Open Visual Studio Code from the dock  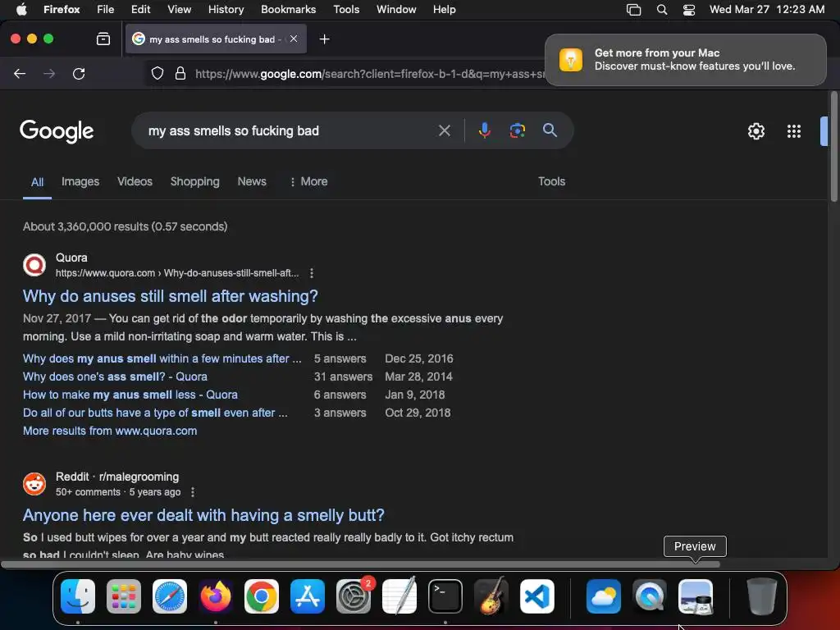(x=537, y=596)
